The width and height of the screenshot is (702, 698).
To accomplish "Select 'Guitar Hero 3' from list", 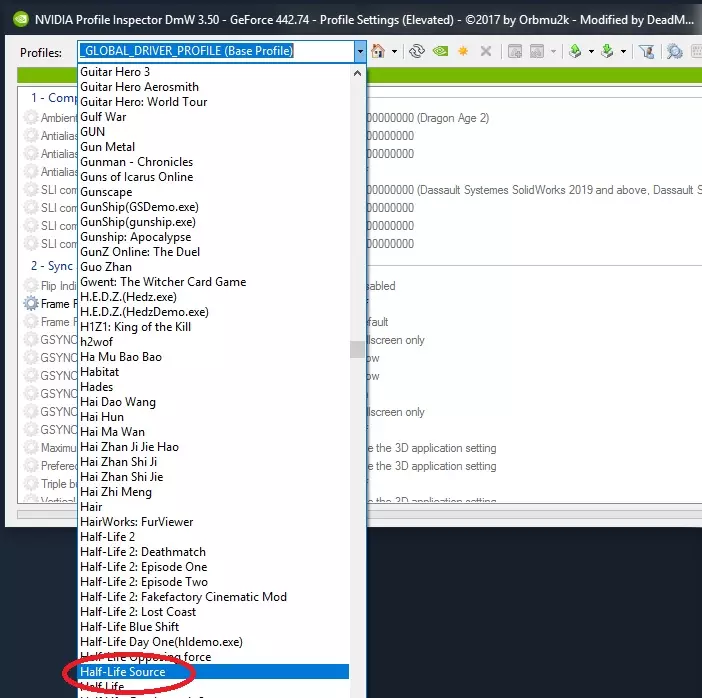I will point(214,72).
